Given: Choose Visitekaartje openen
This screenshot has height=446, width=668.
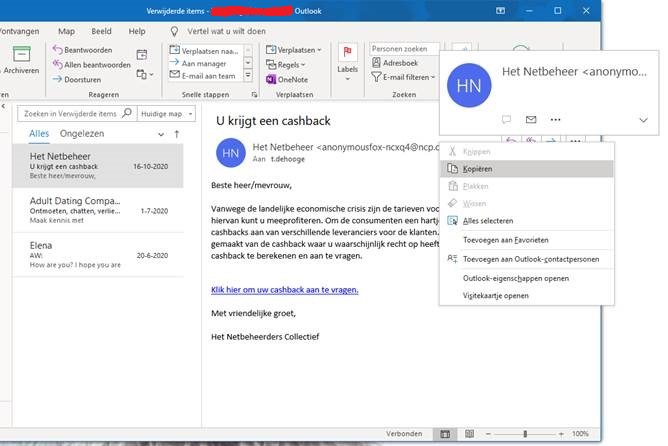Looking at the screenshot, I should 527,295.
